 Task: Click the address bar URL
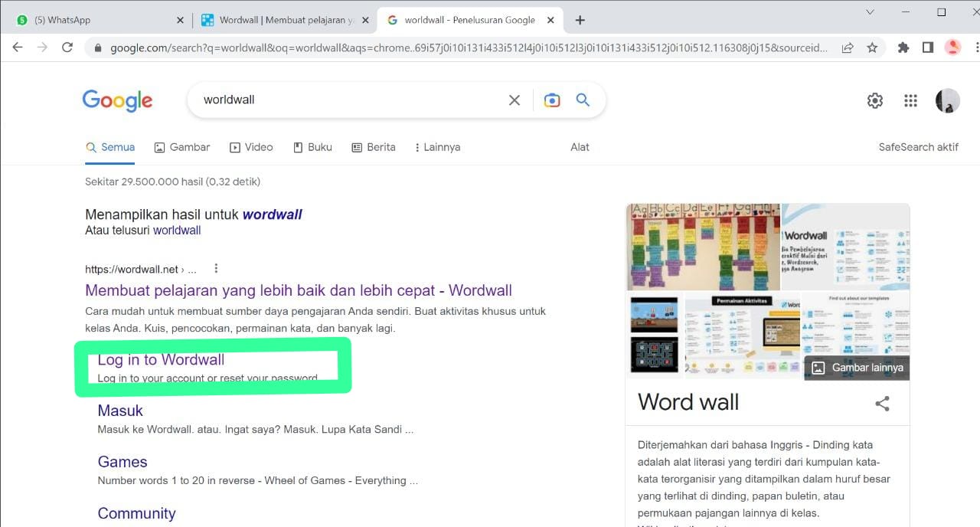[469, 47]
